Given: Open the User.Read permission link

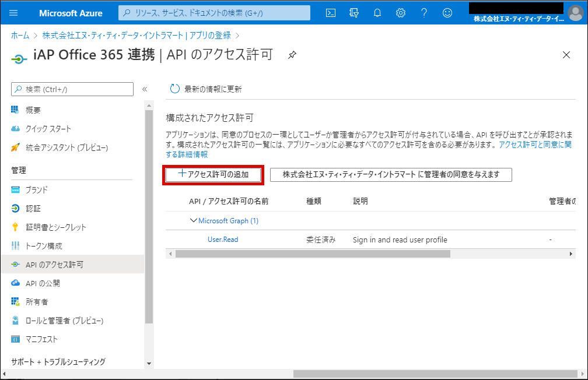Looking at the screenshot, I should [x=223, y=240].
